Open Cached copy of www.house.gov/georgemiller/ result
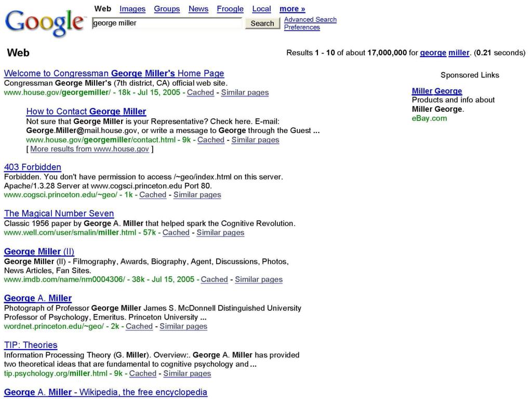Image resolution: width=532 pixels, height=399 pixels. [201, 92]
